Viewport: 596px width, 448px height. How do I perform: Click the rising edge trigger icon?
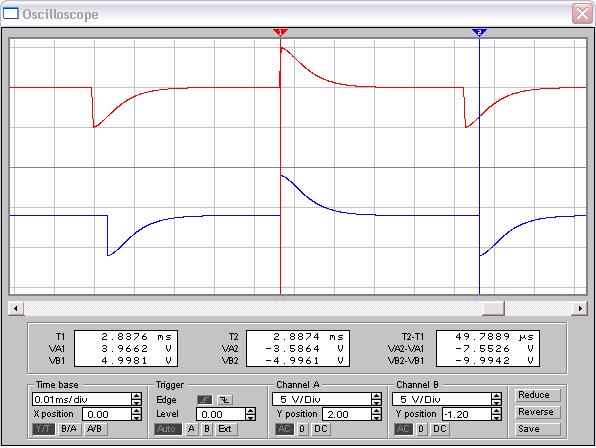click(x=205, y=400)
